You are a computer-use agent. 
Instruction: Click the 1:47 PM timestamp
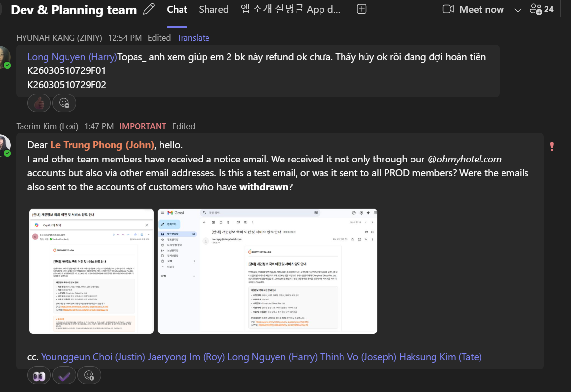pos(99,126)
